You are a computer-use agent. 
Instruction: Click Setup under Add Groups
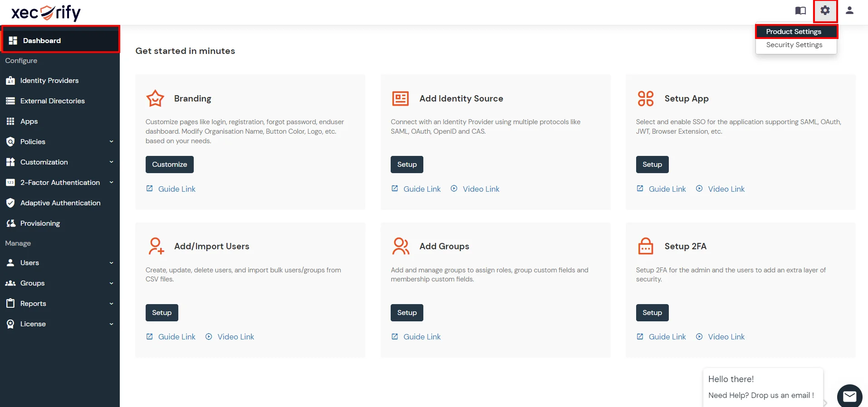tap(407, 313)
